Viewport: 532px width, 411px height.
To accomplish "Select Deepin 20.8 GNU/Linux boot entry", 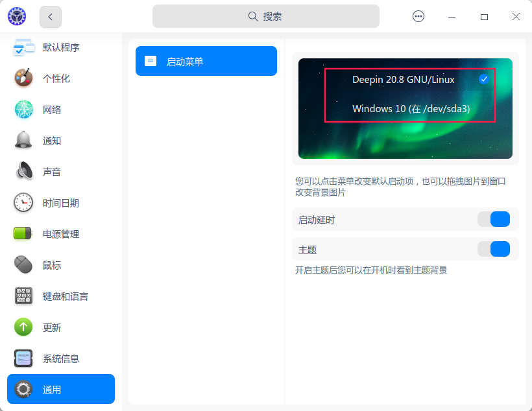I will pos(404,79).
